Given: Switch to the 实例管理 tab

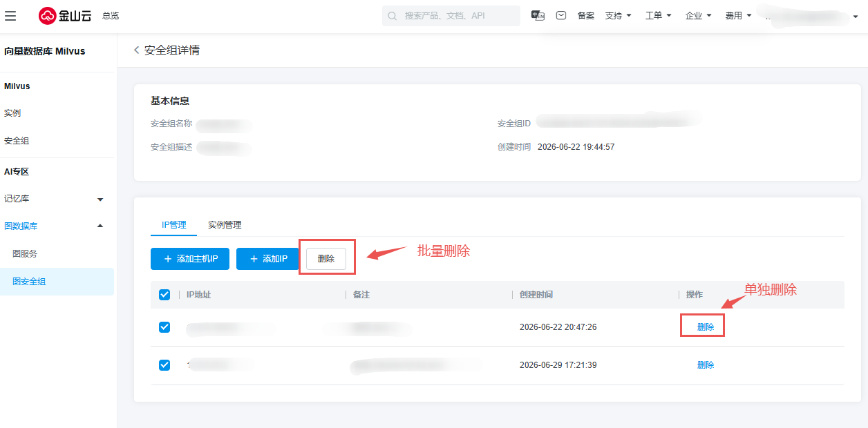Looking at the screenshot, I should (x=225, y=225).
